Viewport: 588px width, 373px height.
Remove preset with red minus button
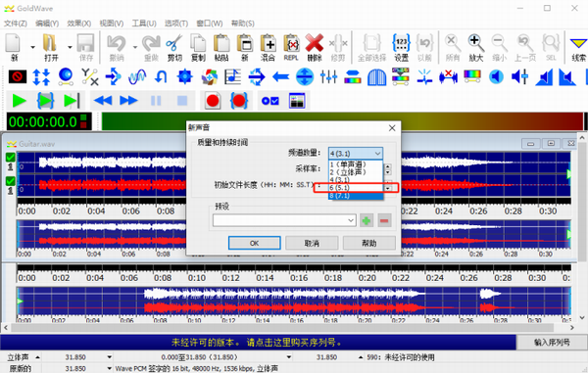384,220
